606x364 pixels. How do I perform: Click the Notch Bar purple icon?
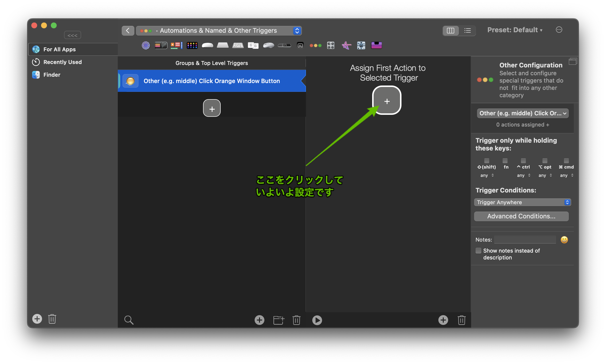[x=376, y=45]
